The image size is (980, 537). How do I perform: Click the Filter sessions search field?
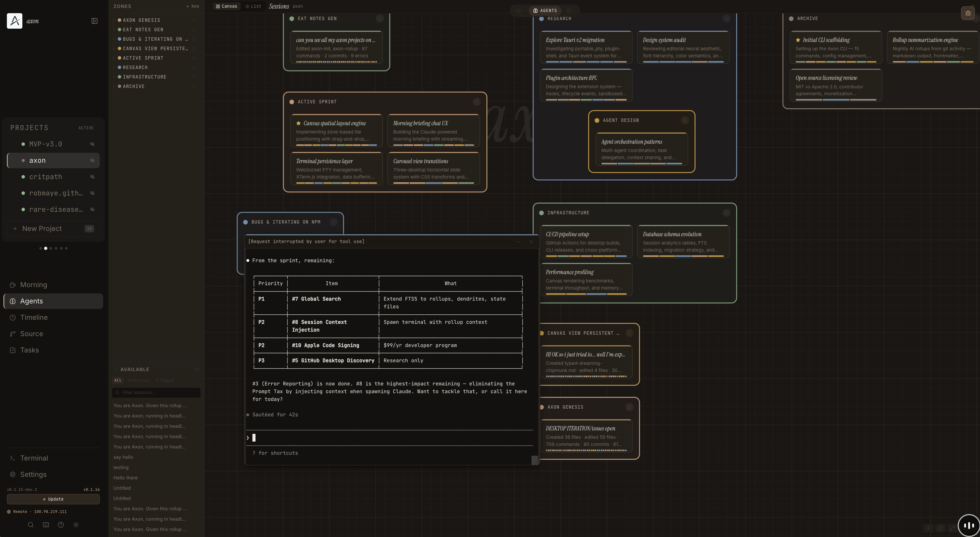156,393
